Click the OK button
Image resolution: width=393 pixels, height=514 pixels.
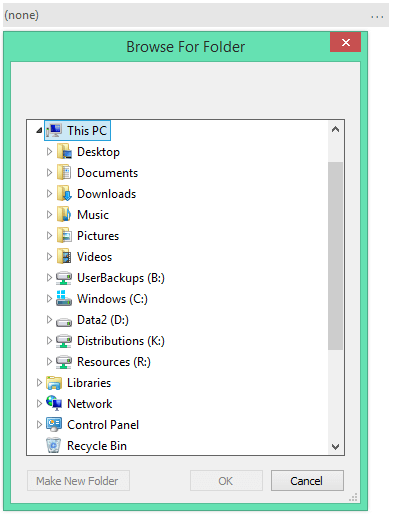226,481
